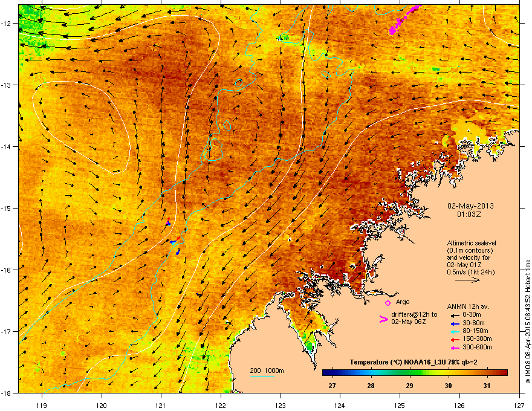Click the '-12' latitude axis label

click(x=7, y=23)
